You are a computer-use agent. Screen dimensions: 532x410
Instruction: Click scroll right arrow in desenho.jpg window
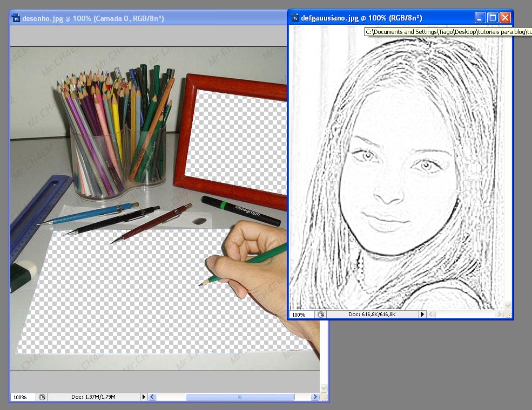[315, 397]
